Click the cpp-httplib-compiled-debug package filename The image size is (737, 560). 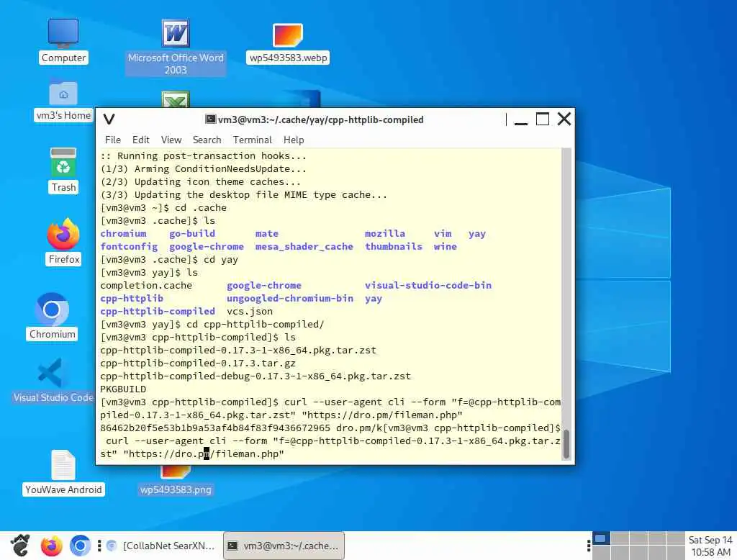coord(256,376)
